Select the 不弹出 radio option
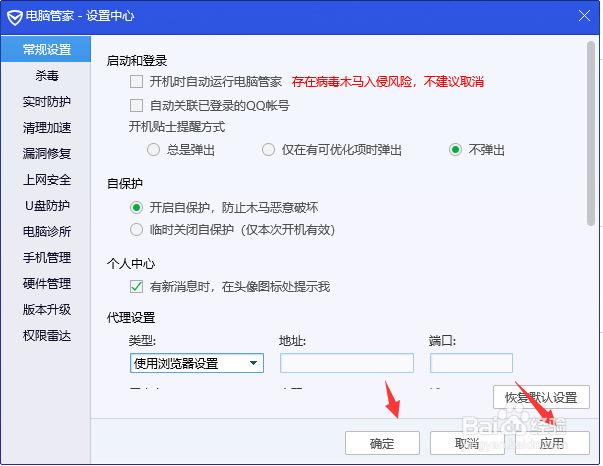 [455, 150]
